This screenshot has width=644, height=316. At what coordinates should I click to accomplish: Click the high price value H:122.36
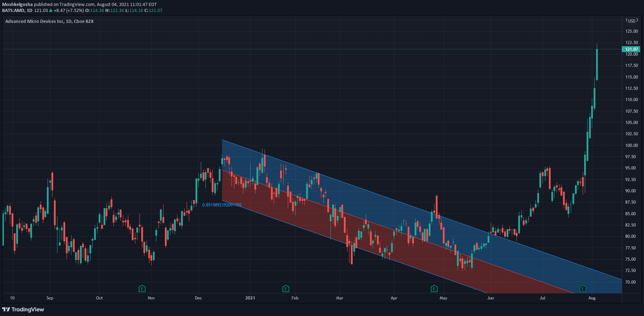pos(115,11)
